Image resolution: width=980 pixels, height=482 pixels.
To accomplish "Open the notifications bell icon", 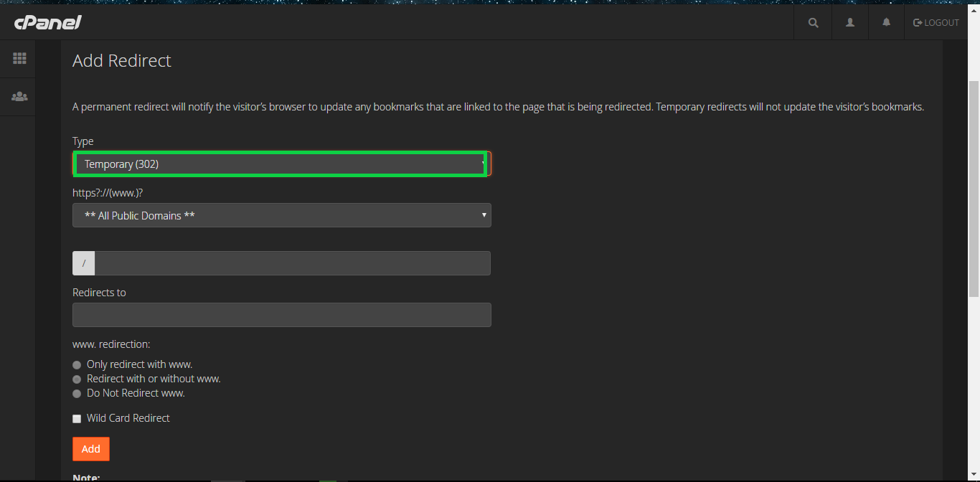I will click(x=887, y=22).
